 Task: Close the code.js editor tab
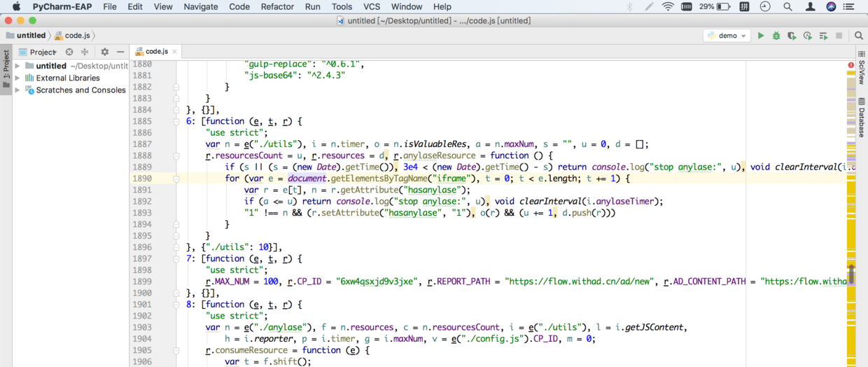[x=174, y=52]
